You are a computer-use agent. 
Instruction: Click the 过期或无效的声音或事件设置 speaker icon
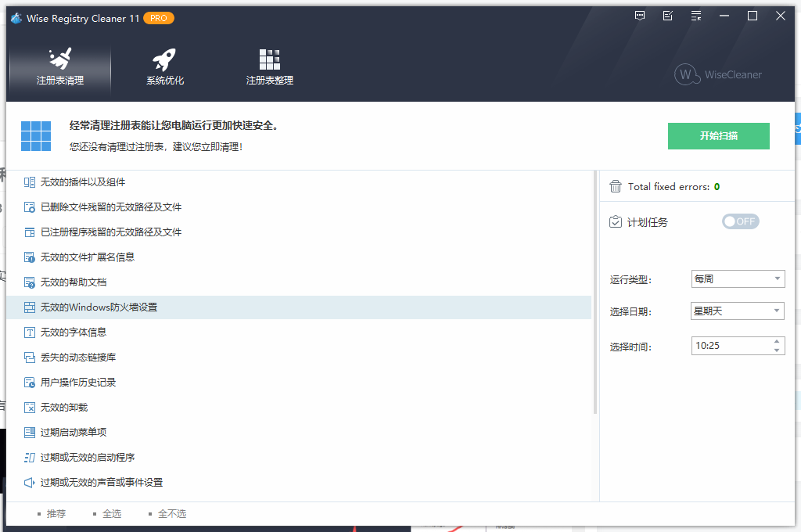pos(30,483)
